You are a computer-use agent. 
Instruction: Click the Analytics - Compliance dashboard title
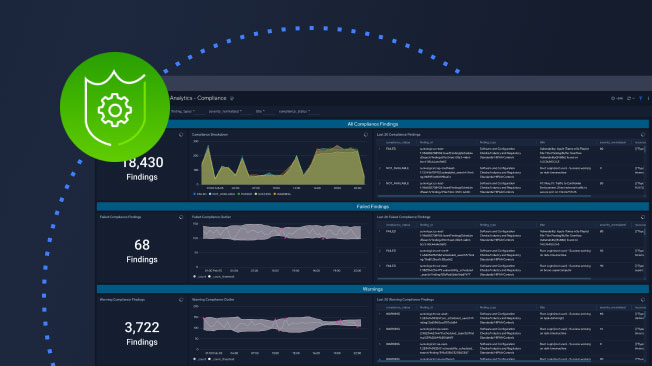(x=198, y=98)
